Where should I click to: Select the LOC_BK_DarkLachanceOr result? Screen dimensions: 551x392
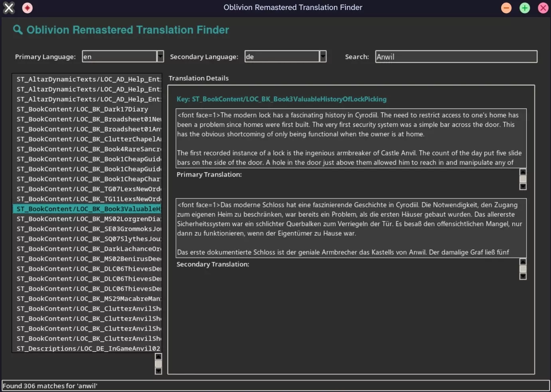coord(87,249)
